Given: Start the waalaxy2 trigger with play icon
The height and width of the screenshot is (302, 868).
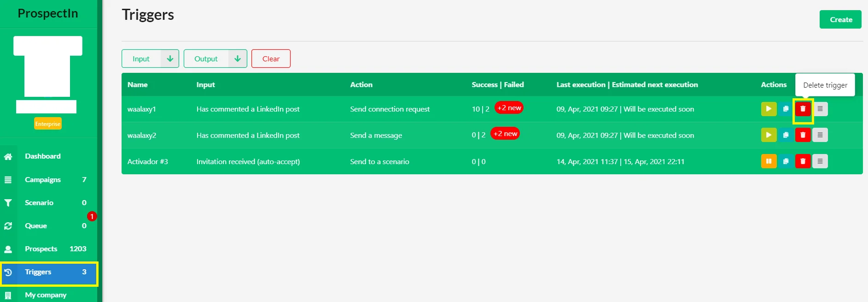Looking at the screenshot, I should pyautogui.click(x=769, y=135).
